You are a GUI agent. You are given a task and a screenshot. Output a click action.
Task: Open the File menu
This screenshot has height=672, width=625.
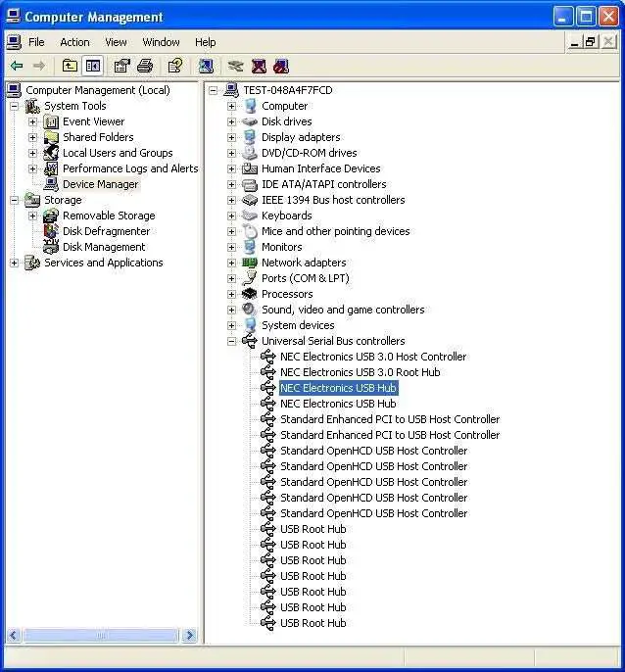36,42
